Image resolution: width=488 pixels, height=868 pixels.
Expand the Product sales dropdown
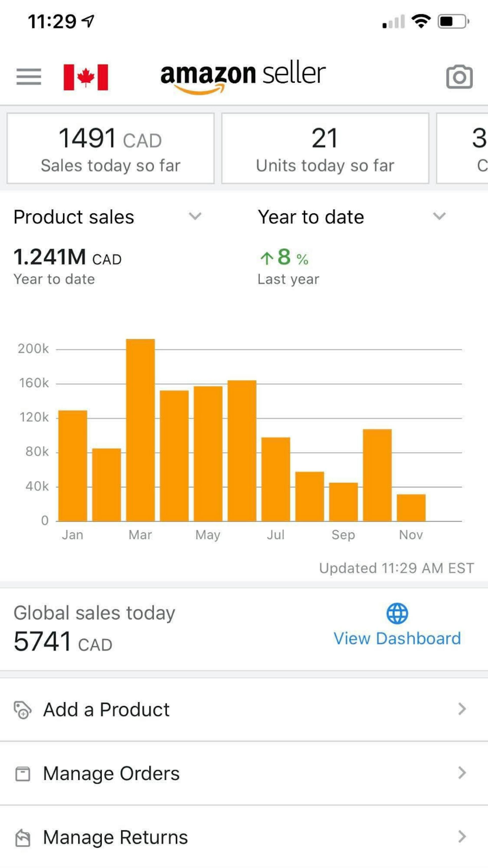195,216
